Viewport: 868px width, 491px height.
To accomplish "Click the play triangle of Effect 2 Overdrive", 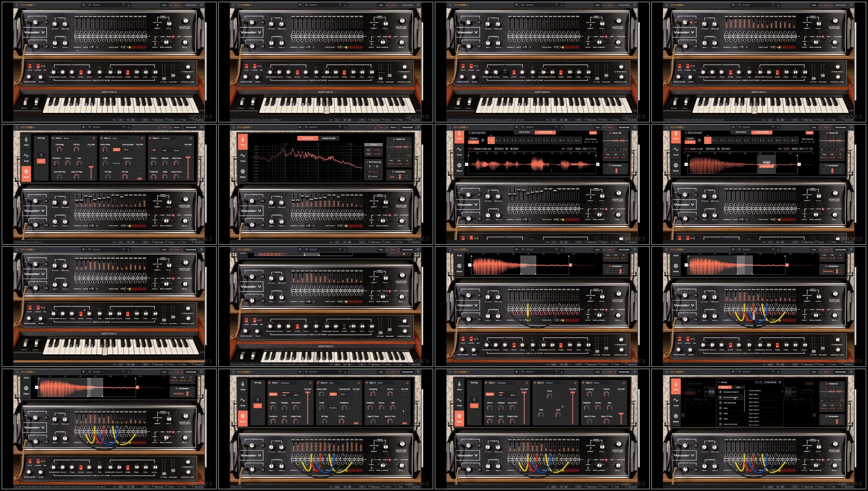I will coord(535,383).
